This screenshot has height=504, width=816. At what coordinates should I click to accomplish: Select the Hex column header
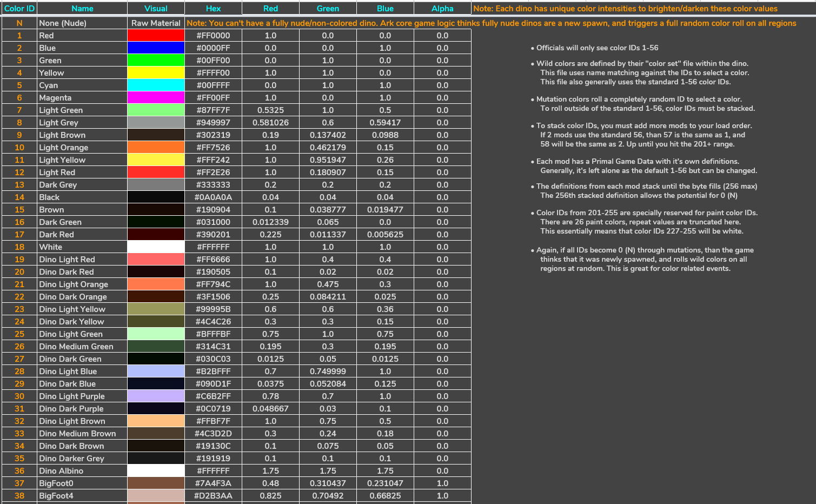pos(213,8)
